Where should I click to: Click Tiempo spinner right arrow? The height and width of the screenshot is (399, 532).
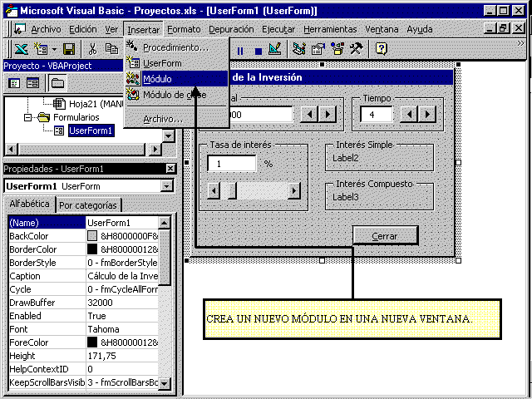(x=427, y=115)
